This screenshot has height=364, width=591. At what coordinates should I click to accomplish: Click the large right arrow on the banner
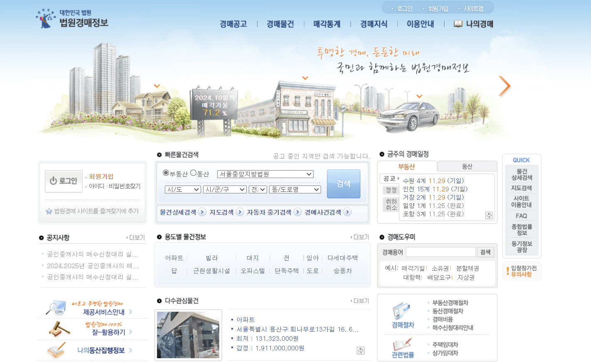(x=504, y=86)
